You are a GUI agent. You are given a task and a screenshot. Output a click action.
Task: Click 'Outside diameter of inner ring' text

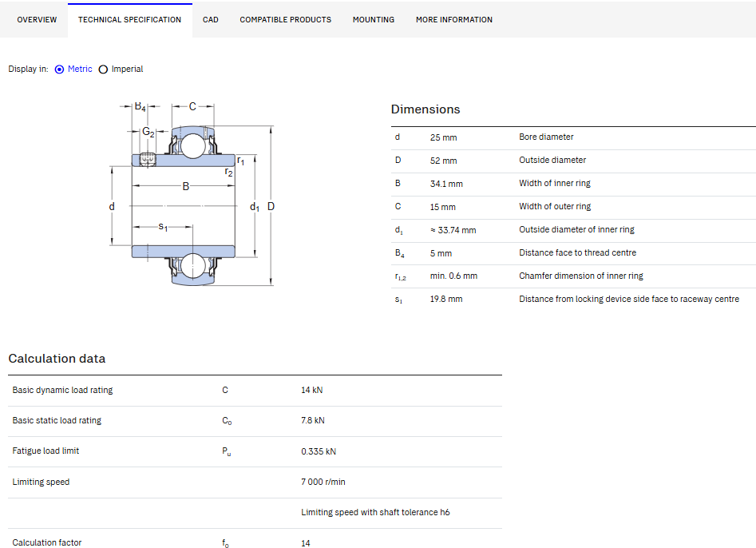pyautogui.click(x=576, y=229)
